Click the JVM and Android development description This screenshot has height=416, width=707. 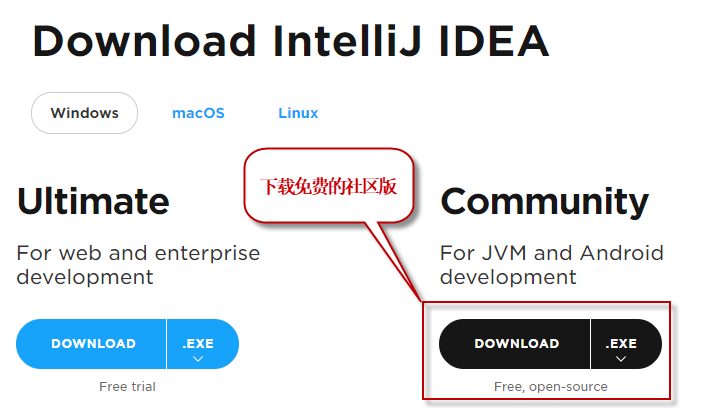click(x=552, y=265)
